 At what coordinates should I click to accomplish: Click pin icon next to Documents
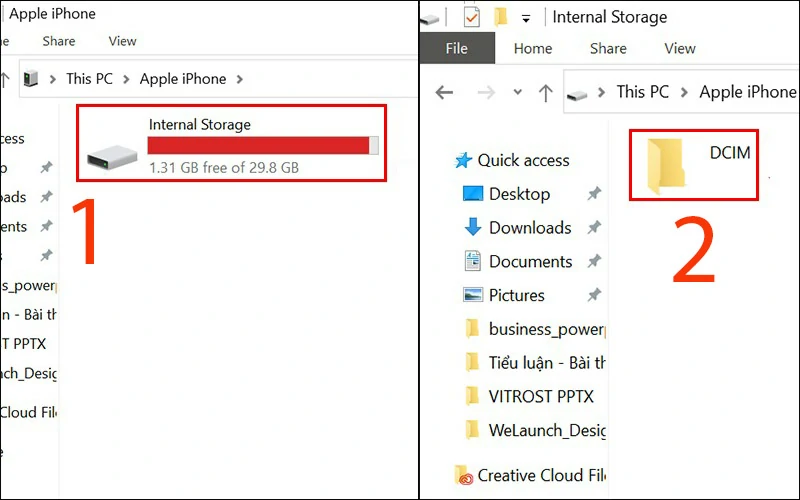(594, 261)
